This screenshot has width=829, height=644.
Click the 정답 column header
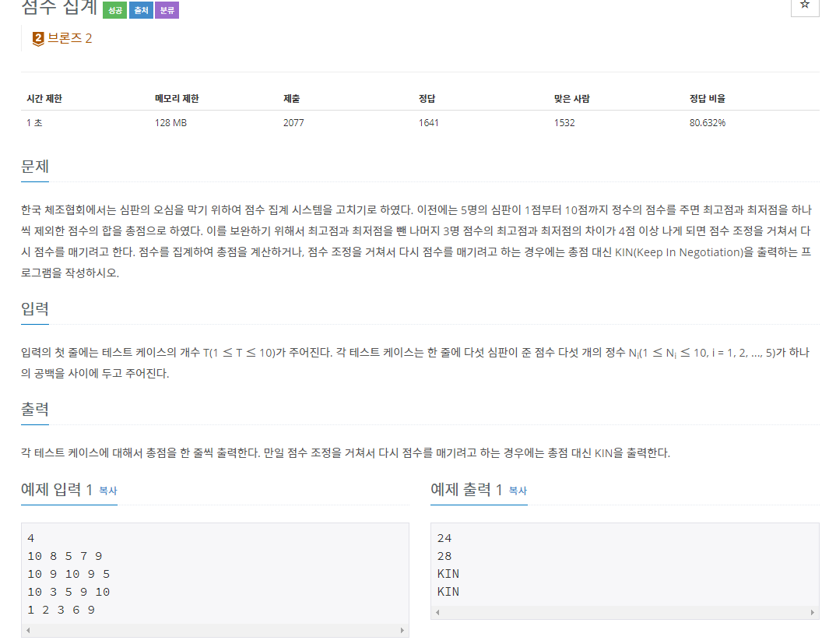[427, 98]
